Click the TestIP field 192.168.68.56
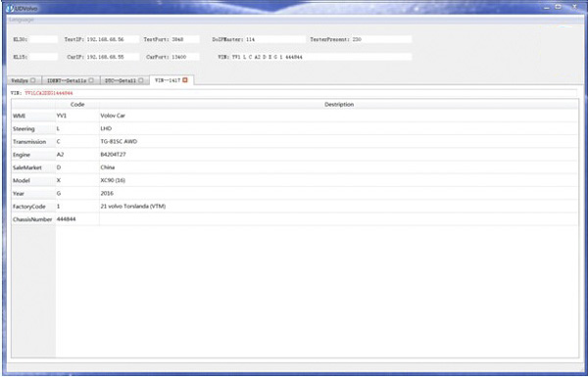588x377 pixels. 112,39
